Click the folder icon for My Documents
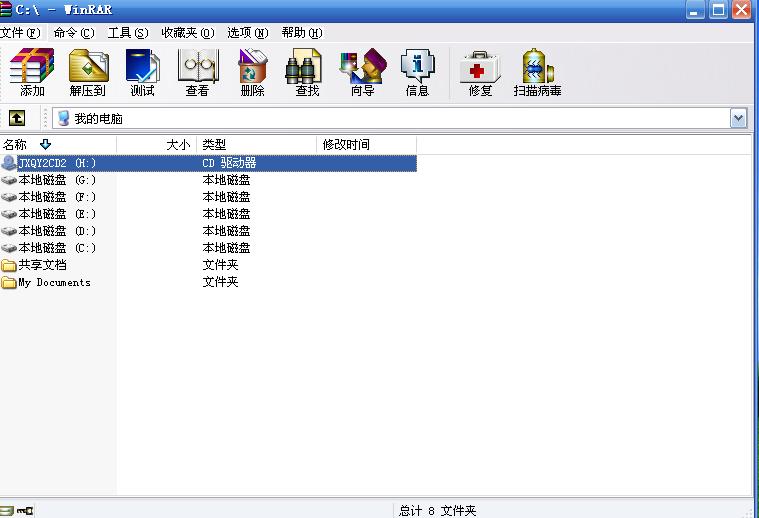The image size is (759, 518). pyautogui.click(x=9, y=282)
